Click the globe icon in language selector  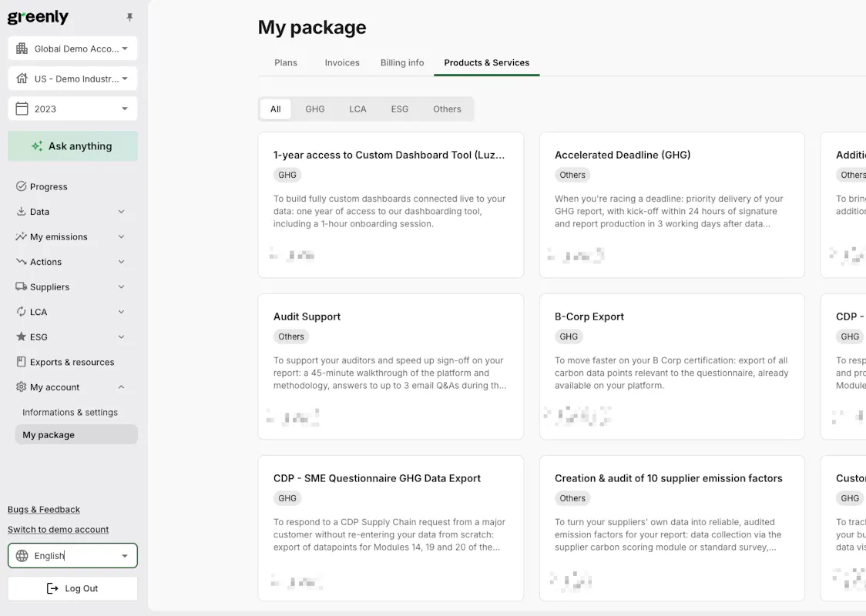(x=22, y=556)
